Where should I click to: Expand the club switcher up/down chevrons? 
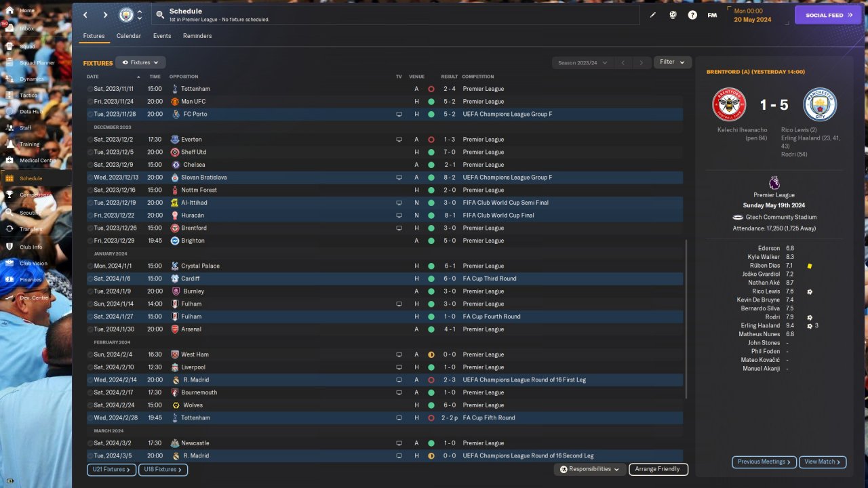pos(140,15)
